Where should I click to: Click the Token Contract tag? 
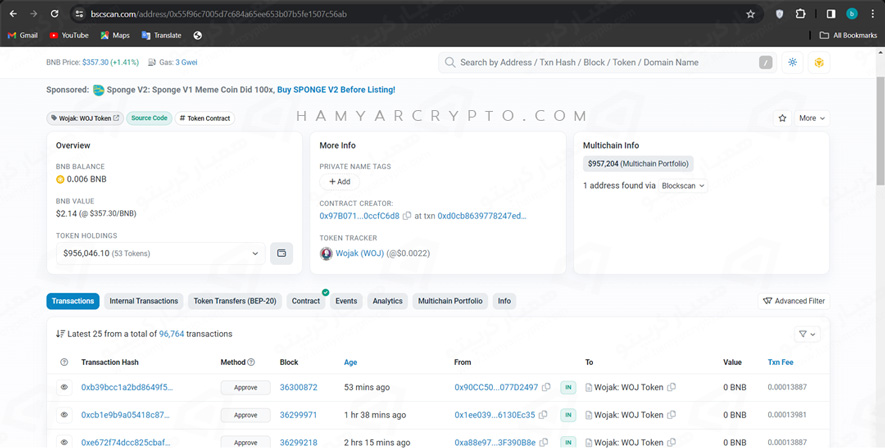pos(205,118)
